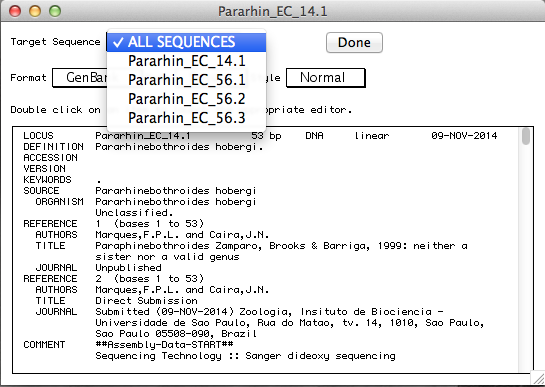Click the COMMENT ##Assembly-Data-START## line
545x387 pixels.
click(x=128, y=345)
